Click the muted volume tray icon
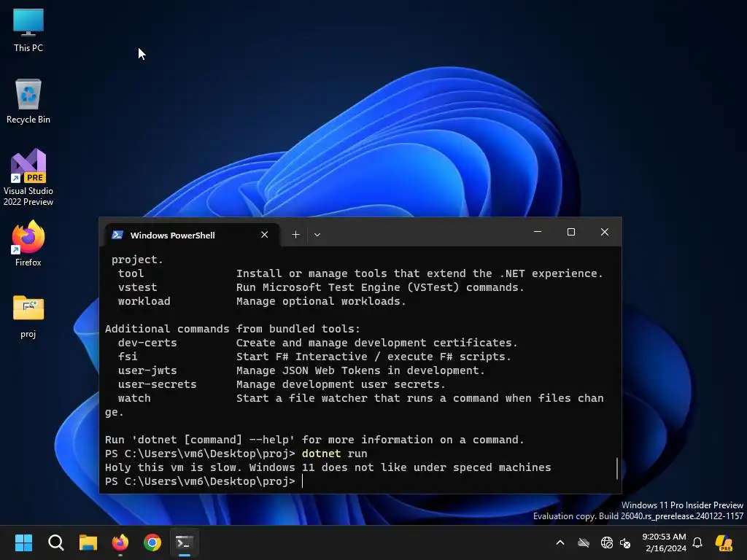The image size is (747, 560). click(x=625, y=542)
